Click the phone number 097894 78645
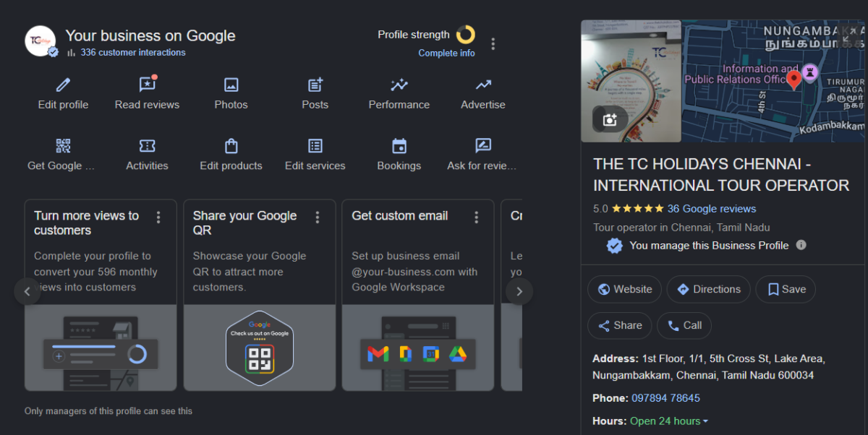 tap(665, 398)
